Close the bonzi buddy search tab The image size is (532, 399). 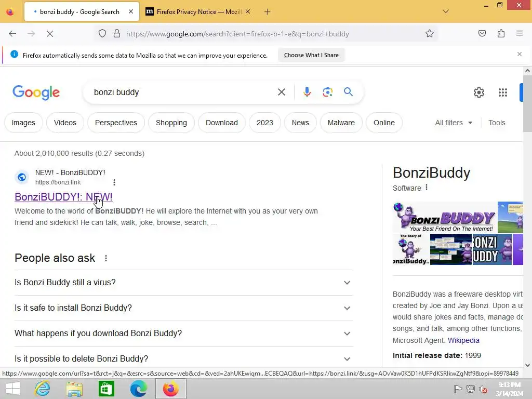(131, 12)
